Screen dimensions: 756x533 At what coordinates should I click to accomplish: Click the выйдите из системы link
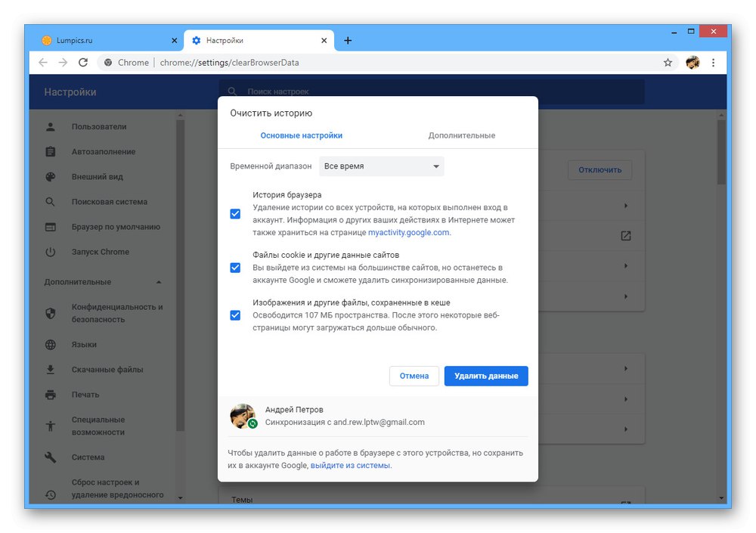351,466
